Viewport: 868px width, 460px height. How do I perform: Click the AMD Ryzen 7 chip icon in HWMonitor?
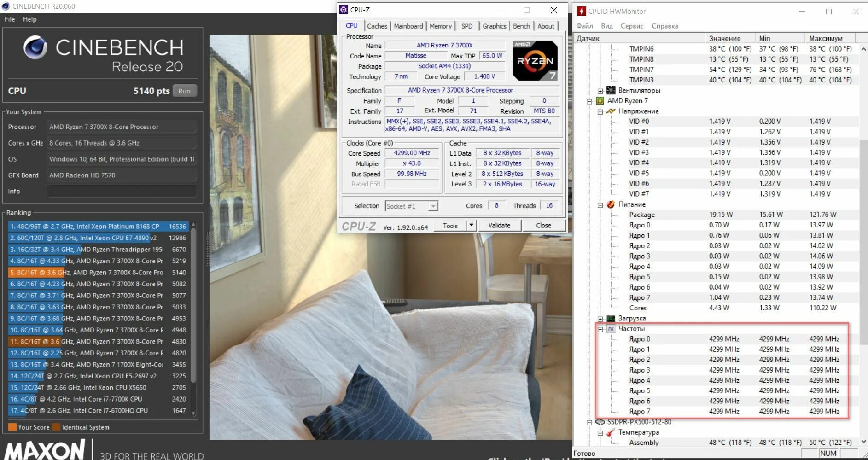[x=600, y=100]
